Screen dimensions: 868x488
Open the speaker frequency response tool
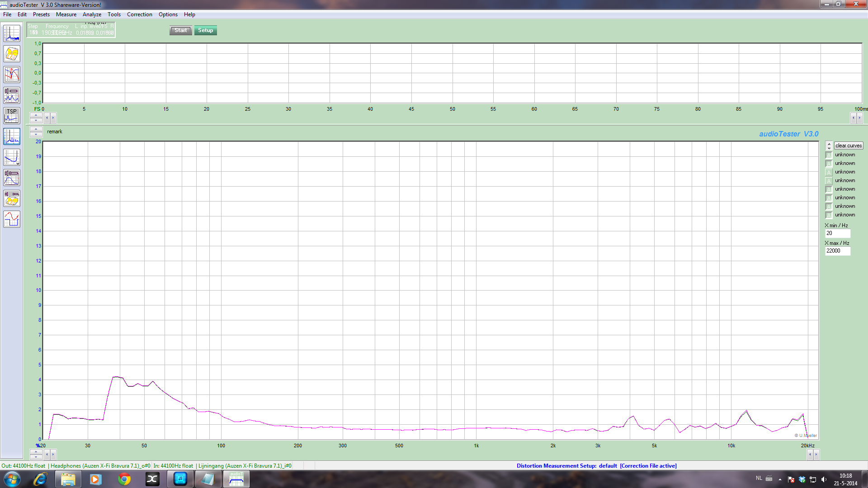click(12, 178)
